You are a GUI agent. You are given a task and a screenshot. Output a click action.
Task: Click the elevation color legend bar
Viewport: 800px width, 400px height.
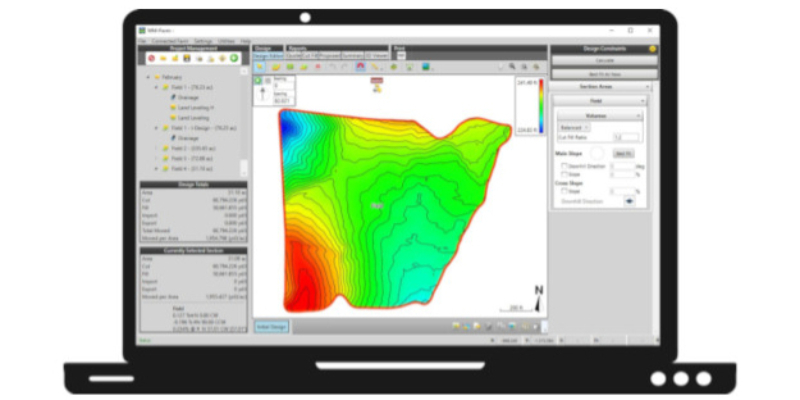click(541, 106)
